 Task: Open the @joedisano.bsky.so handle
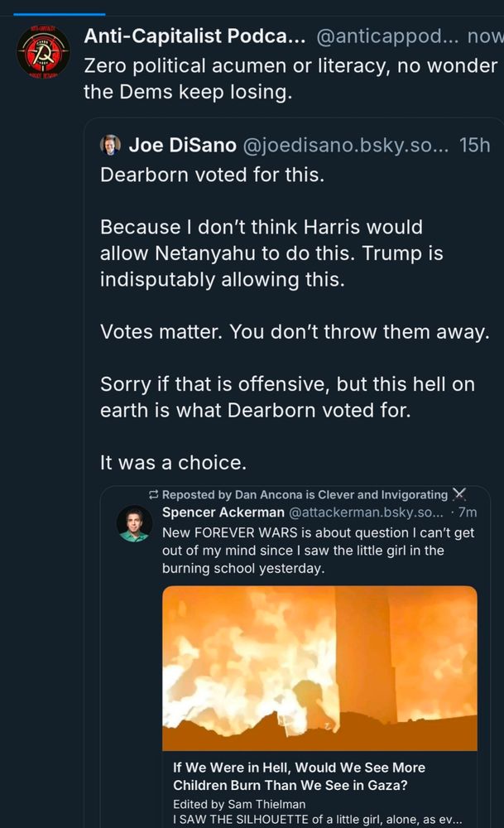[x=346, y=145]
